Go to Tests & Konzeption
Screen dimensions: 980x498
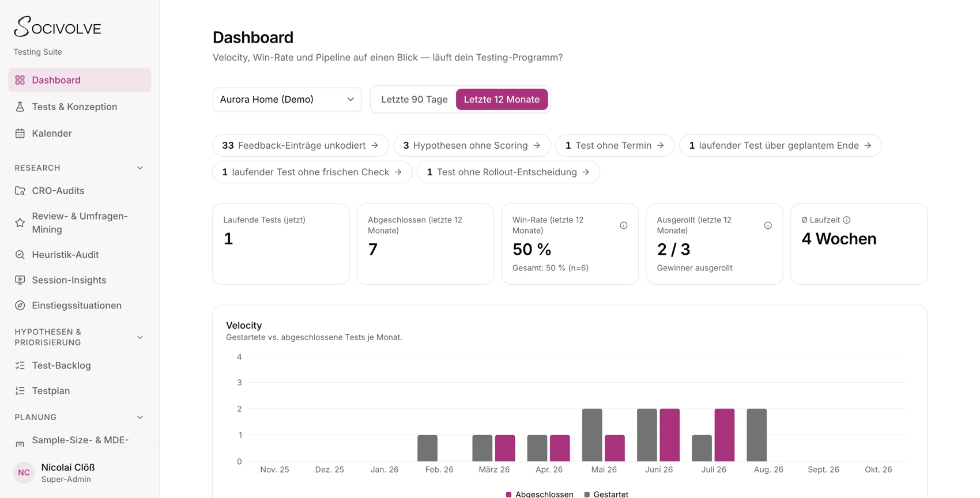(x=80, y=107)
